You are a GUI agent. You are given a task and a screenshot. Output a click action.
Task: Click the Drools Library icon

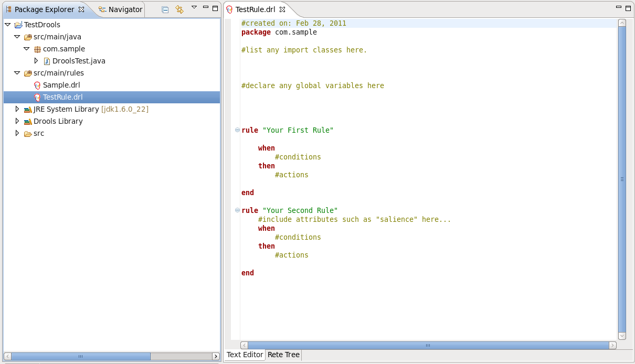coord(28,121)
